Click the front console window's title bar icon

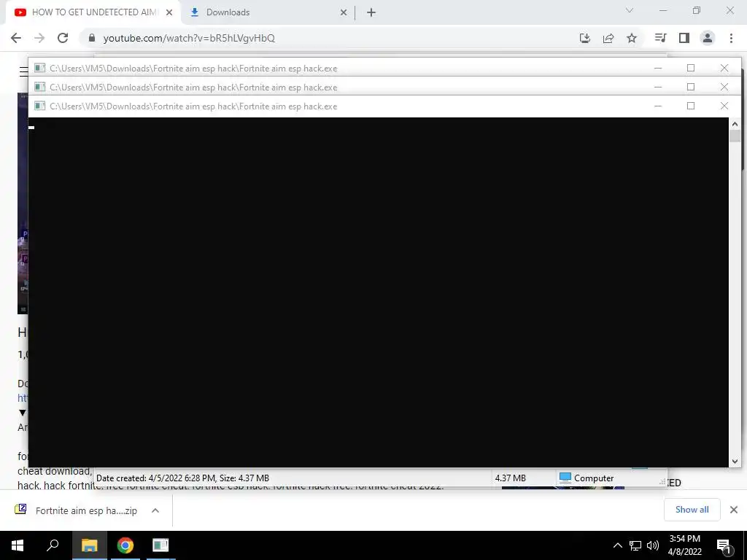40,106
